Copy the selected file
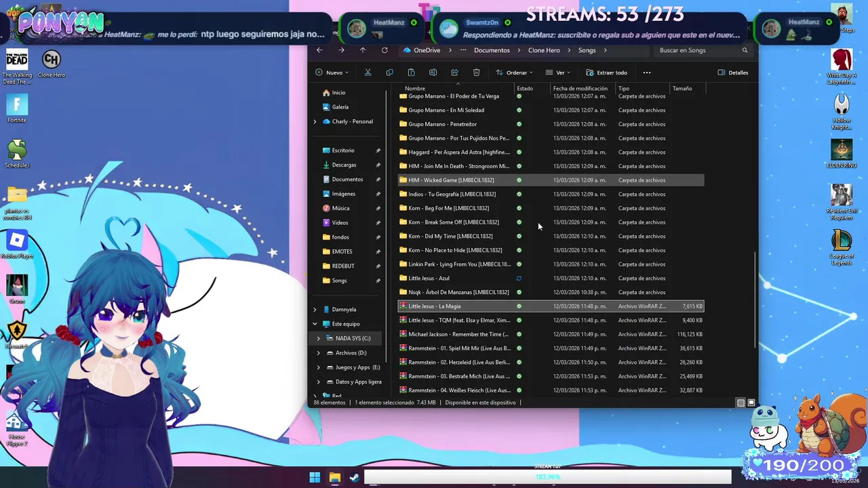Image resolution: width=868 pixels, height=488 pixels. pyautogui.click(x=389, y=73)
